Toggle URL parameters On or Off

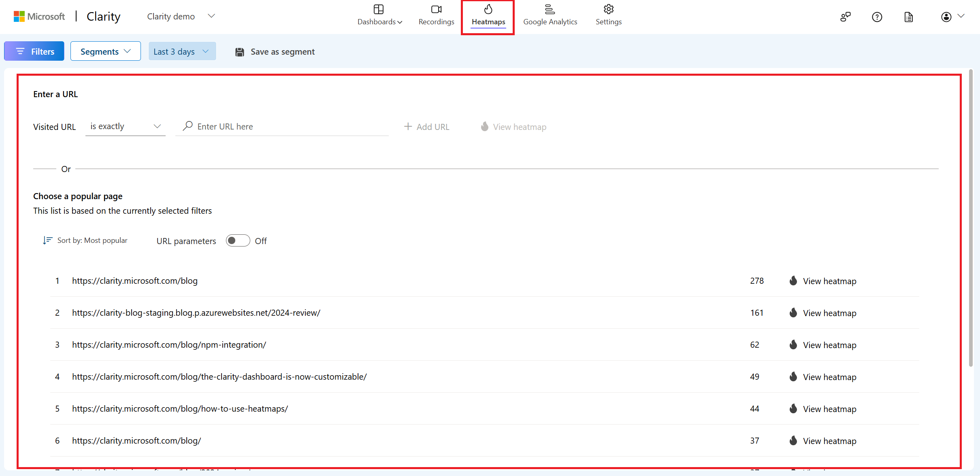(237, 240)
